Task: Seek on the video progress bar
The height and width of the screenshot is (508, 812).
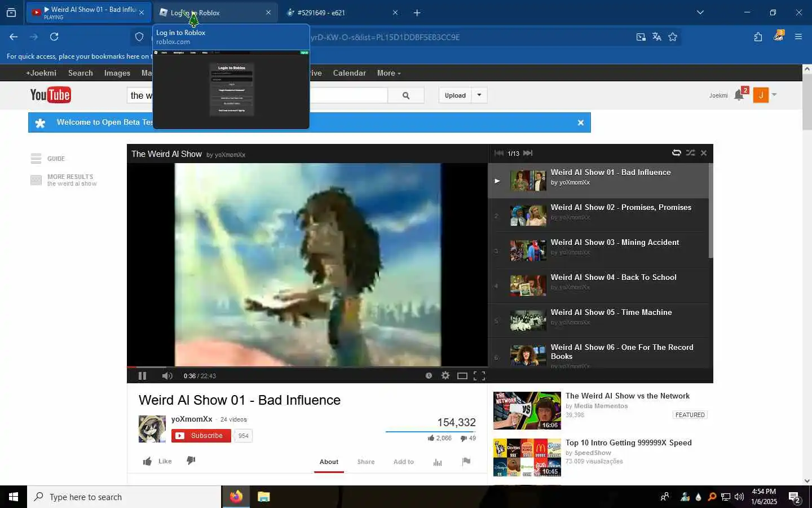Action: [307, 367]
